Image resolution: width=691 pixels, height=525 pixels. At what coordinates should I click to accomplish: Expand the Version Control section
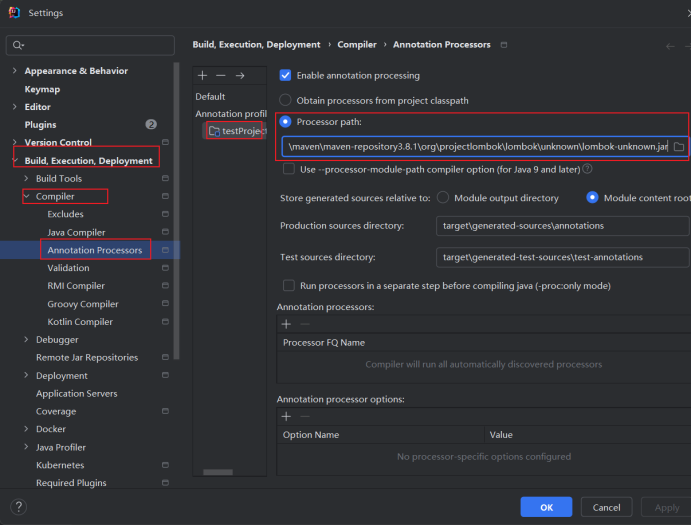tap(15, 142)
